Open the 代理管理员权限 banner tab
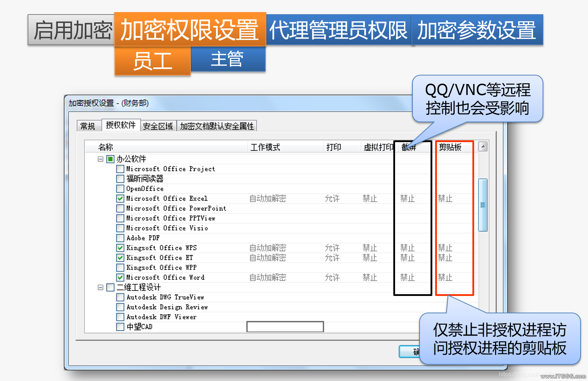 click(x=339, y=30)
